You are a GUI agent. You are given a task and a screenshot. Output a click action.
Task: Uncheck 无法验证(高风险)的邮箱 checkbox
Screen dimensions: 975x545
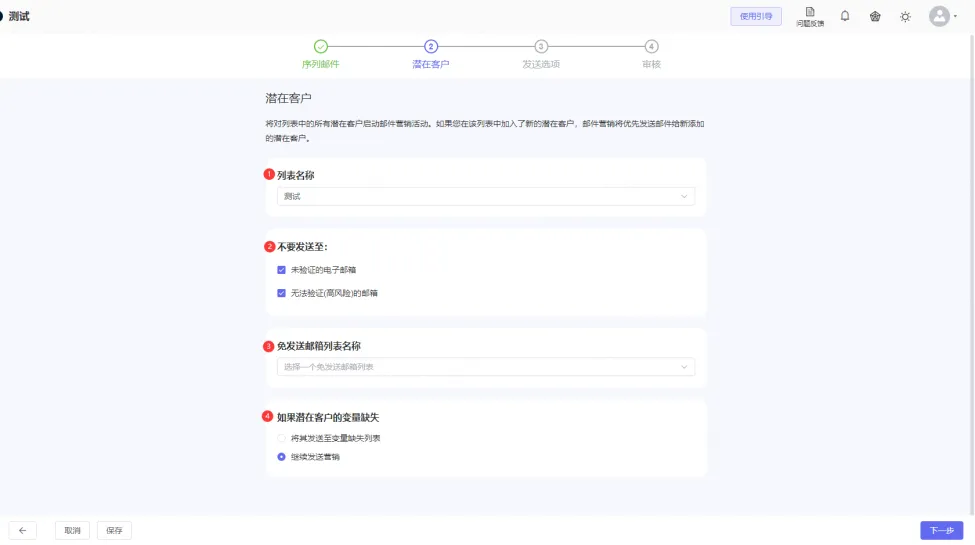pyautogui.click(x=282, y=293)
